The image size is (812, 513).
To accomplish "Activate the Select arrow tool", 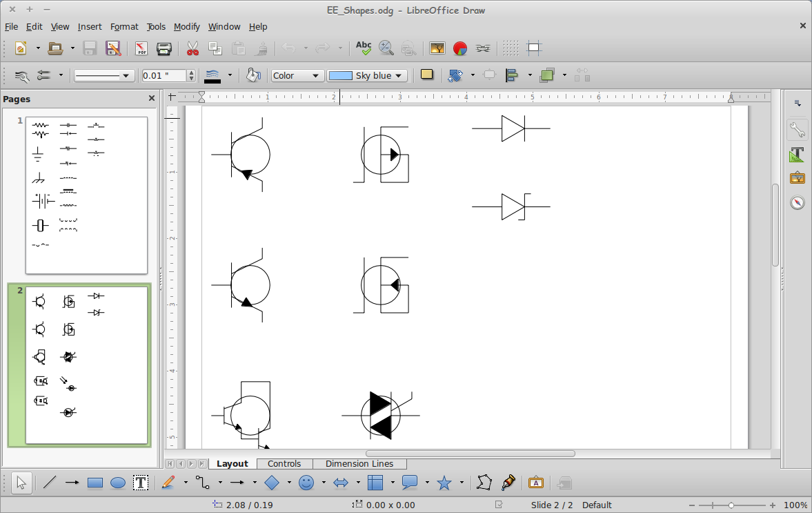I will coord(21,483).
